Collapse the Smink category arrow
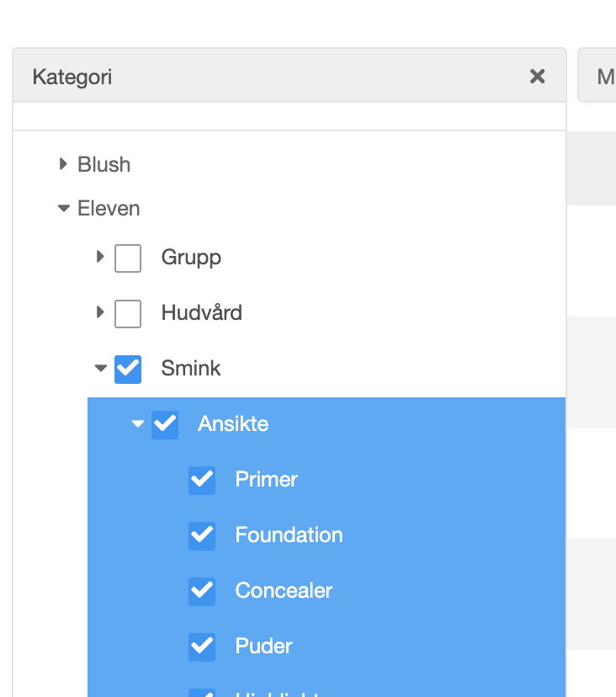 101,368
